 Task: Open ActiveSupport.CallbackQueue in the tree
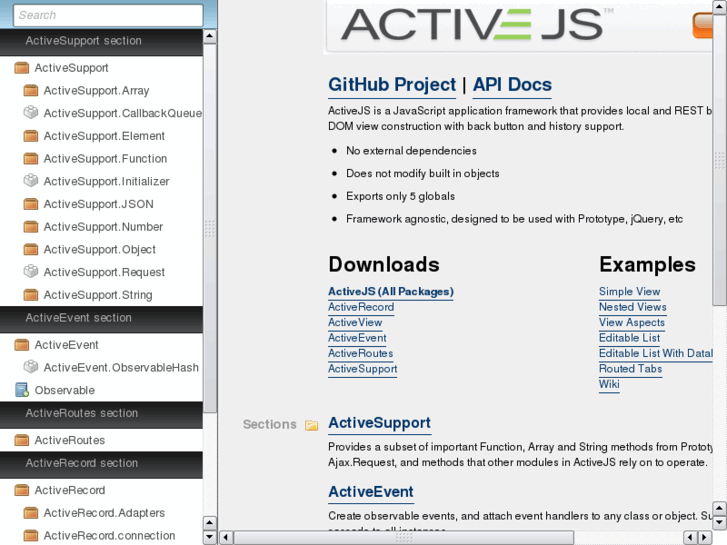click(122, 113)
